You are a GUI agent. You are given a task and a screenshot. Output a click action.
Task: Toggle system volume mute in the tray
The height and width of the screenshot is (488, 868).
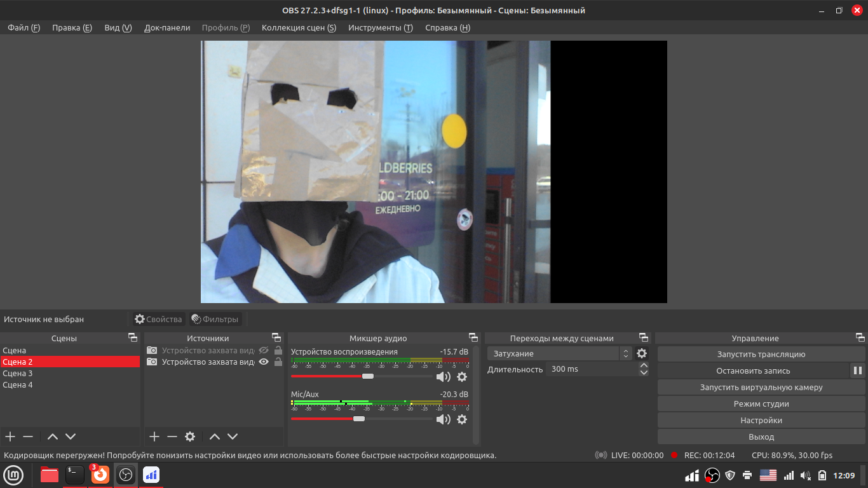click(x=806, y=475)
